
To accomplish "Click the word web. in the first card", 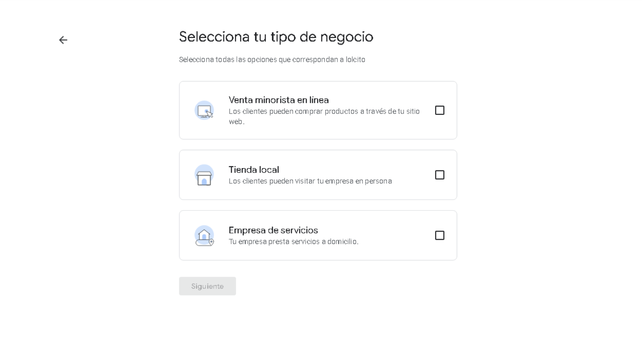I will click(236, 122).
